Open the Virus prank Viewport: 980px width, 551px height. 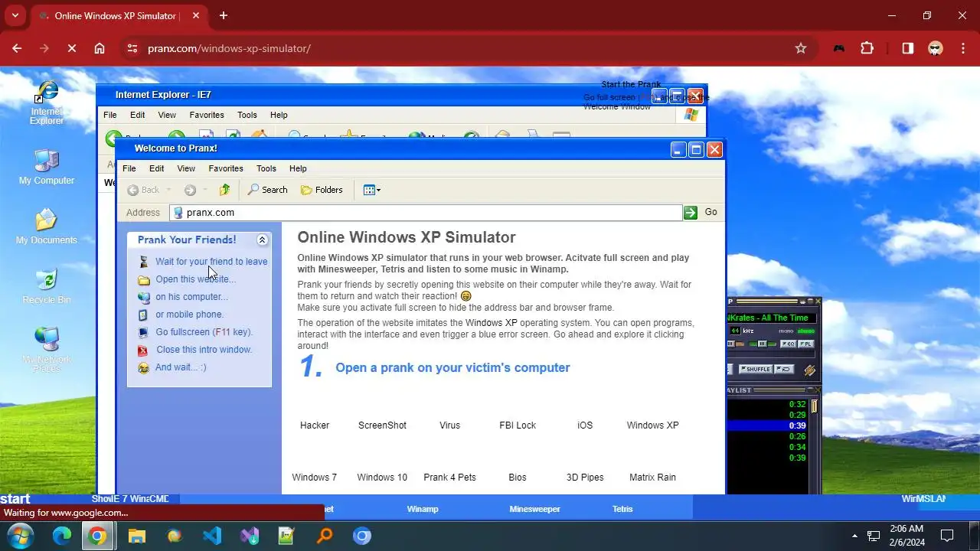(449, 425)
